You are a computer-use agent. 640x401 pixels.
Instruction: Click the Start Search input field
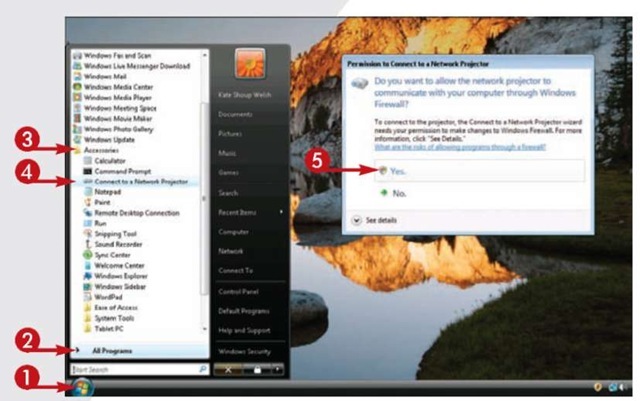[140, 369]
